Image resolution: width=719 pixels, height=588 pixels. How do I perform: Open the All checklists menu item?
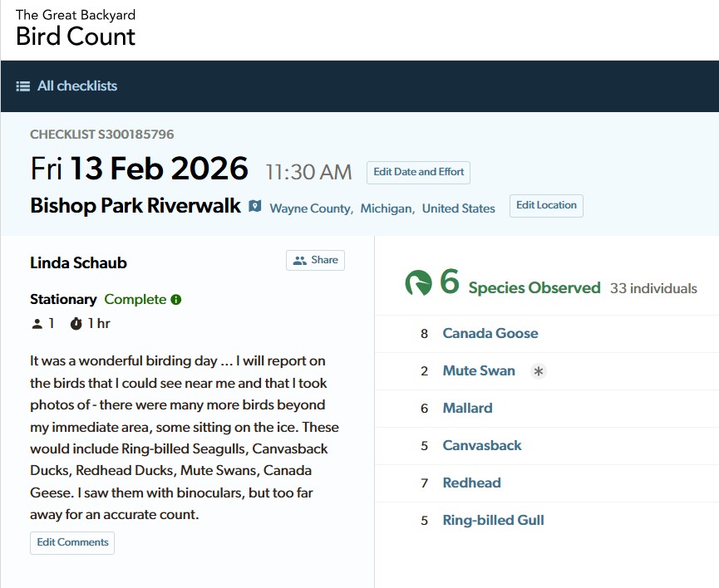coord(76,86)
